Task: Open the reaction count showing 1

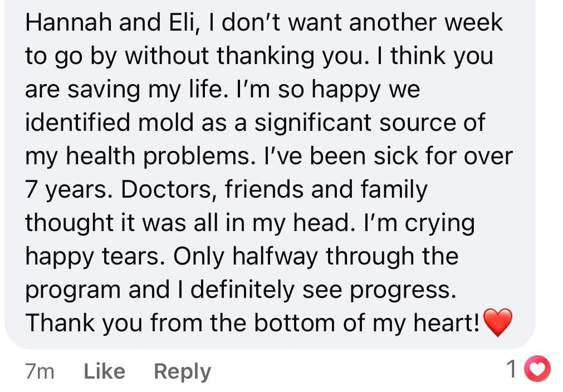Action: tap(511, 369)
